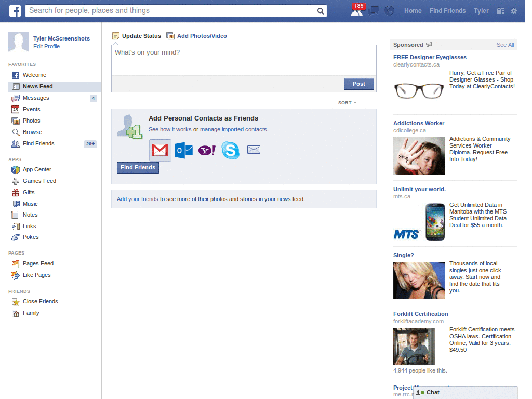Screen dimensions: 532x399
Task: Click Tyler McScreenshots name link
Action: pos(61,38)
